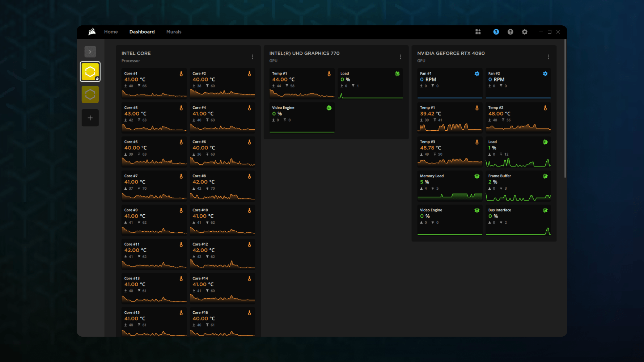
Task: Click the NVIDIA GEFORCE RTX 4090 title
Action: click(451, 53)
